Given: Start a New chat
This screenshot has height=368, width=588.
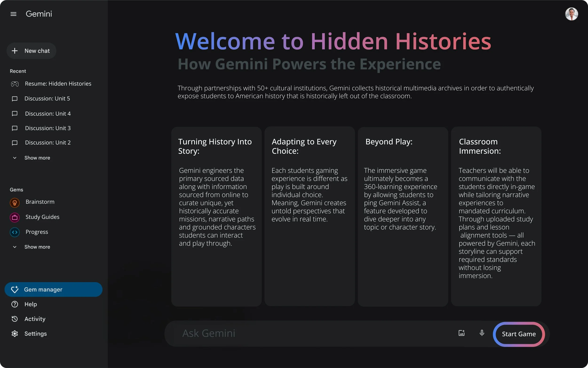Looking at the screenshot, I should pyautogui.click(x=31, y=51).
